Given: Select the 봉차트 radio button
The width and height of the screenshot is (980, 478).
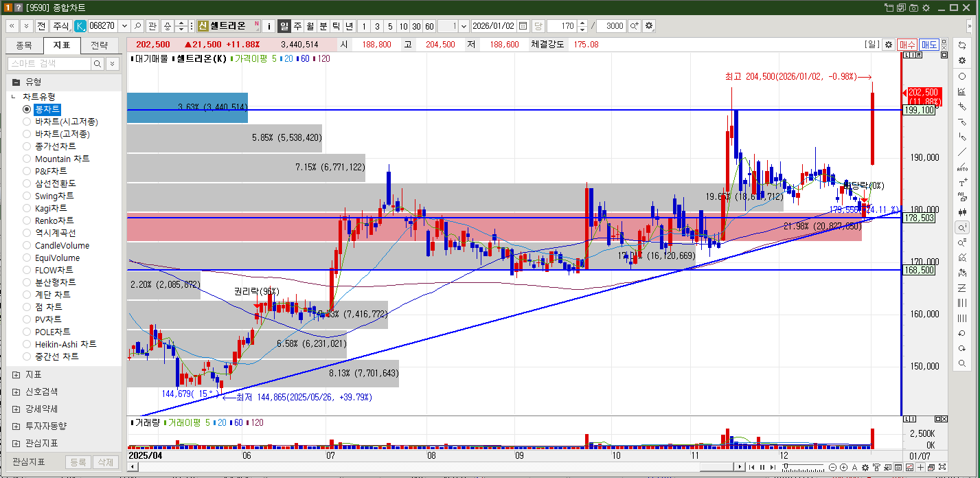Looking at the screenshot, I should click(x=27, y=109).
